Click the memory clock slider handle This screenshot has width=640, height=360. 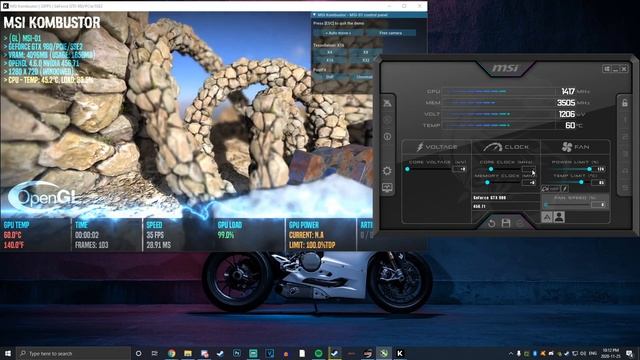point(487,182)
